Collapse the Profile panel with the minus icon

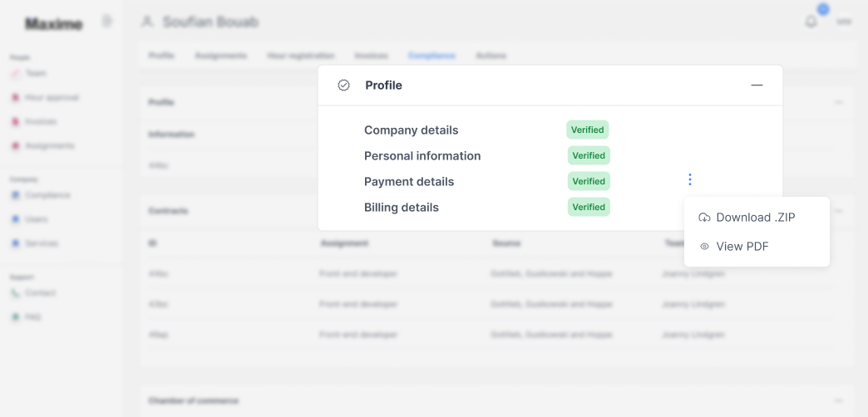757,86
